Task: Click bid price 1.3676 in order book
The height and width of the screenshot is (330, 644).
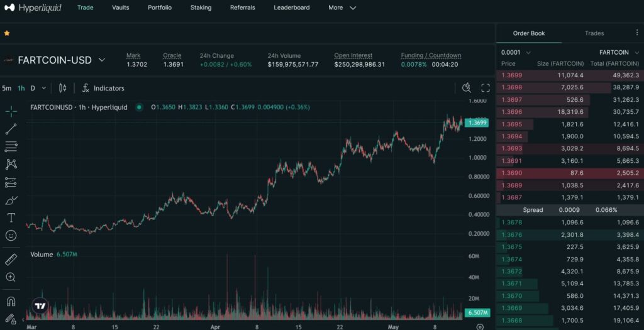Action: pos(511,235)
